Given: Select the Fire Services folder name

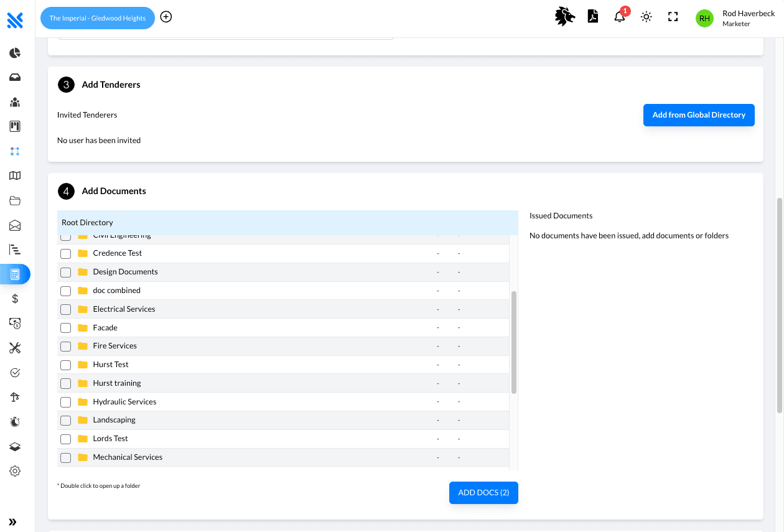Looking at the screenshot, I should pos(114,346).
